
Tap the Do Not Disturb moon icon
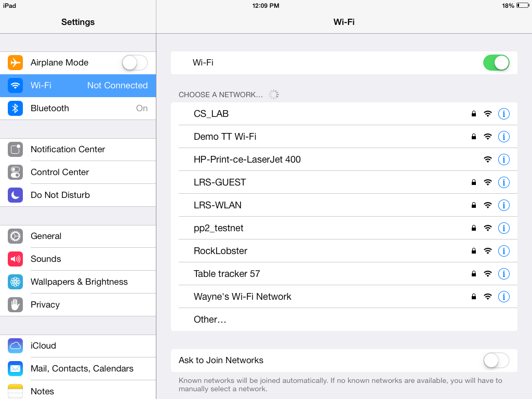[x=16, y=195]
